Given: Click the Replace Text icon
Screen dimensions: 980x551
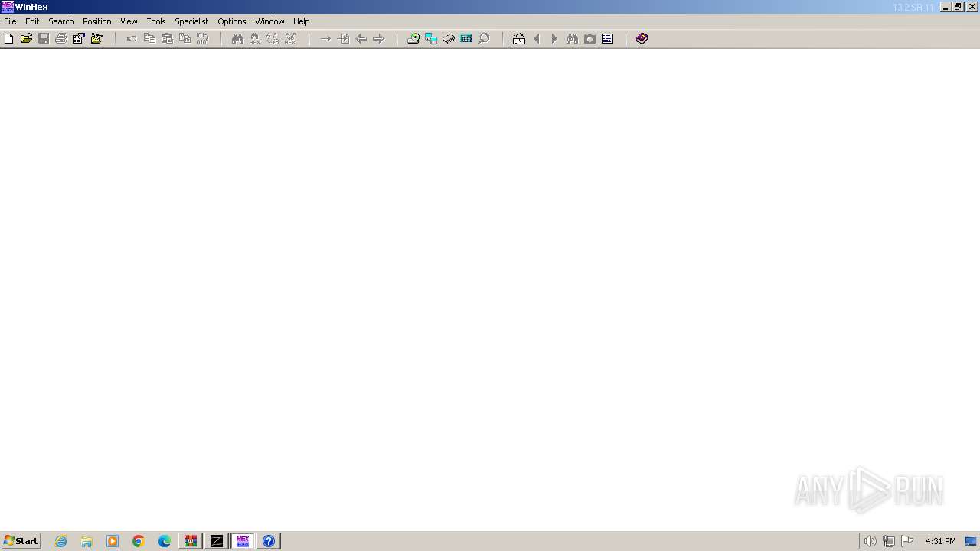Looking at the screenshot, I should [273, 38].
